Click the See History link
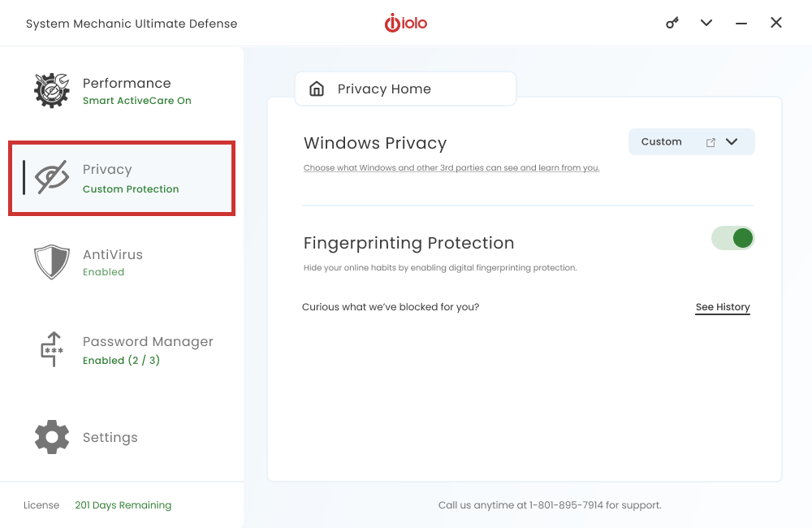812x528 pixels. point(723,307)
